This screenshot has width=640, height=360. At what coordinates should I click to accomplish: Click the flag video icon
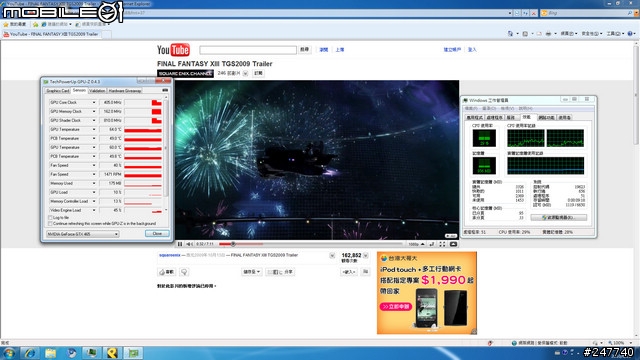click(x=365, y=272)
